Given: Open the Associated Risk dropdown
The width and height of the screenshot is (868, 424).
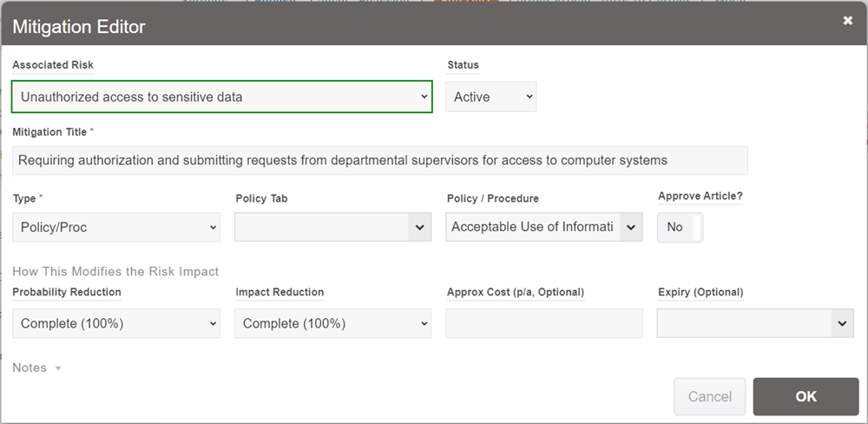Looking at the screenshot, I should 221,97.
